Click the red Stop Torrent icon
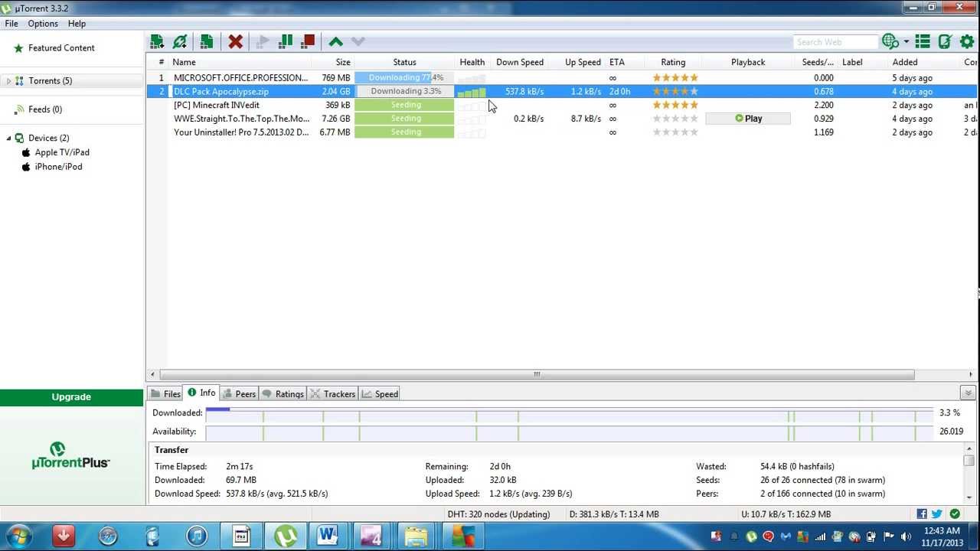This screenshot has height=551, width=980. pyautogui.click(x=308, y=41)
